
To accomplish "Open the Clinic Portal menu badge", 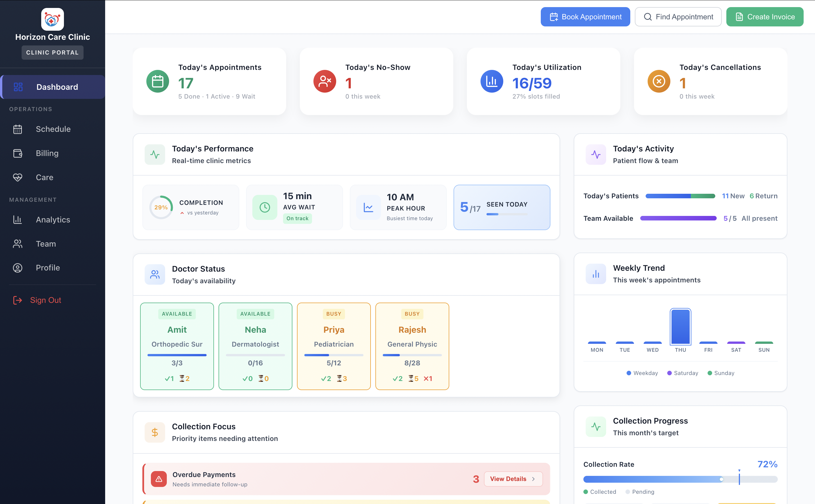I will (x=52, y=52).
